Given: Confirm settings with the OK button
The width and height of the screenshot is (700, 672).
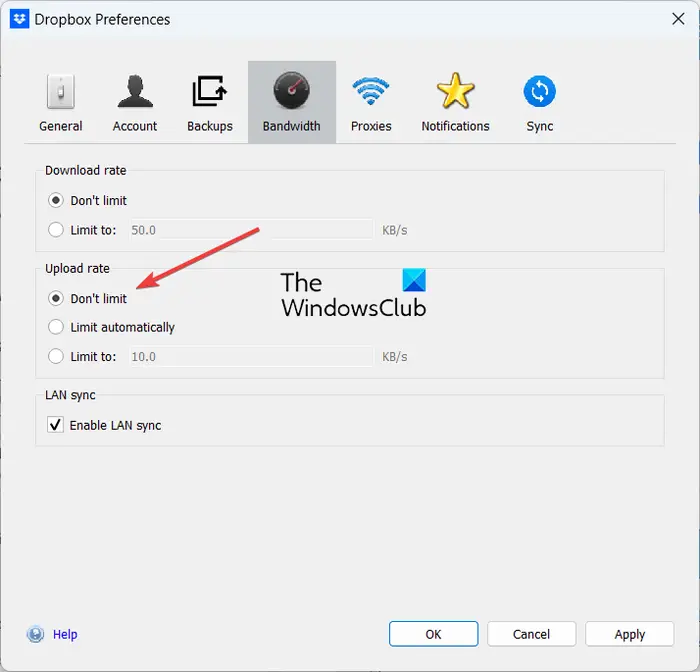Looking at the screenshot, I should coord(433,634).
